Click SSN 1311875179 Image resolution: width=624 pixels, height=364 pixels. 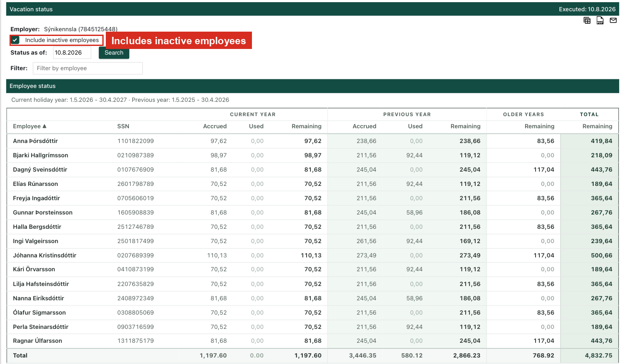135,341
